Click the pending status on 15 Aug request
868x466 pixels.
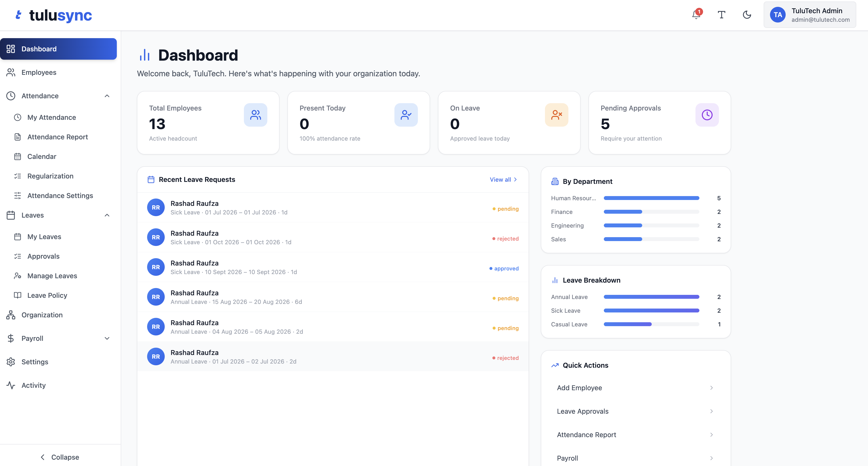coord(505,299)
